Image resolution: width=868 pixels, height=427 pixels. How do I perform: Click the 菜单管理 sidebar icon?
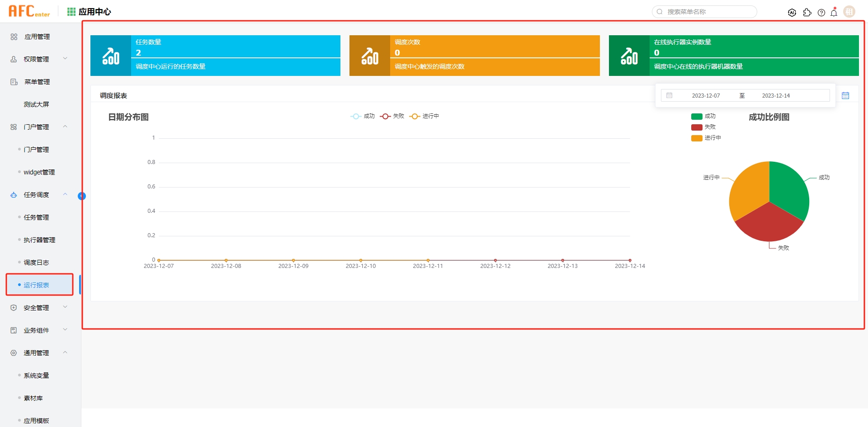(x=14, y=82)
